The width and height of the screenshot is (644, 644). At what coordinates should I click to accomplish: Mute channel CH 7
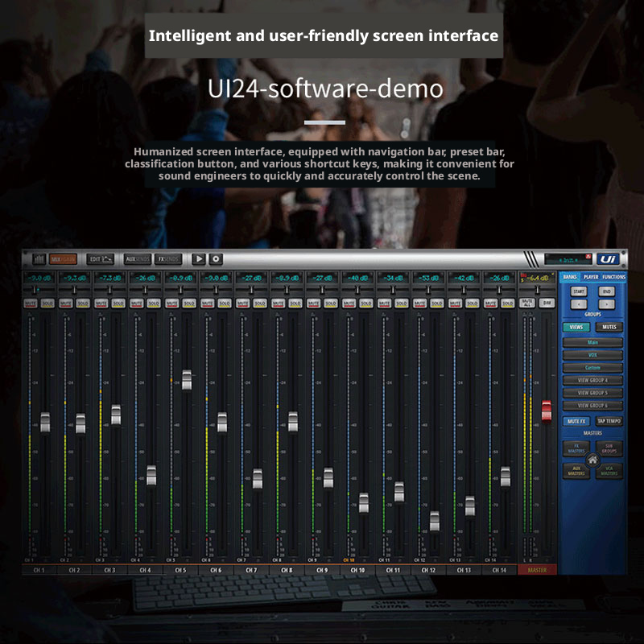click(242, 303)
